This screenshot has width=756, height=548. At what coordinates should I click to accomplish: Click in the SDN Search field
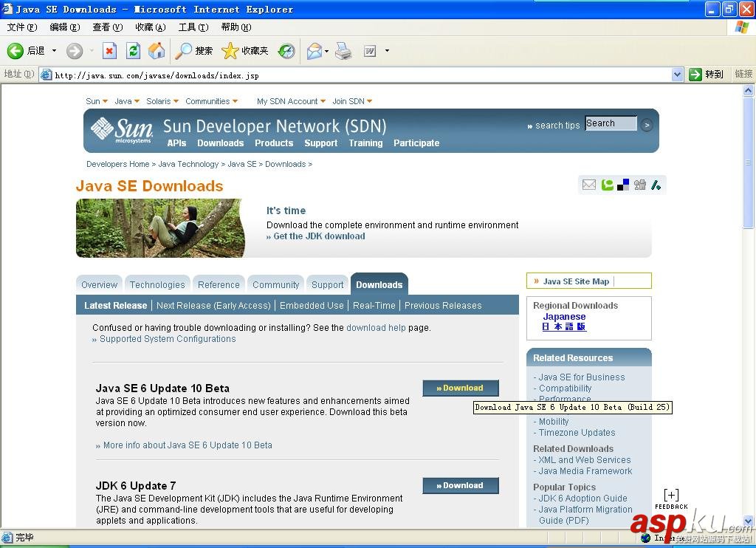tap(611, 123)
